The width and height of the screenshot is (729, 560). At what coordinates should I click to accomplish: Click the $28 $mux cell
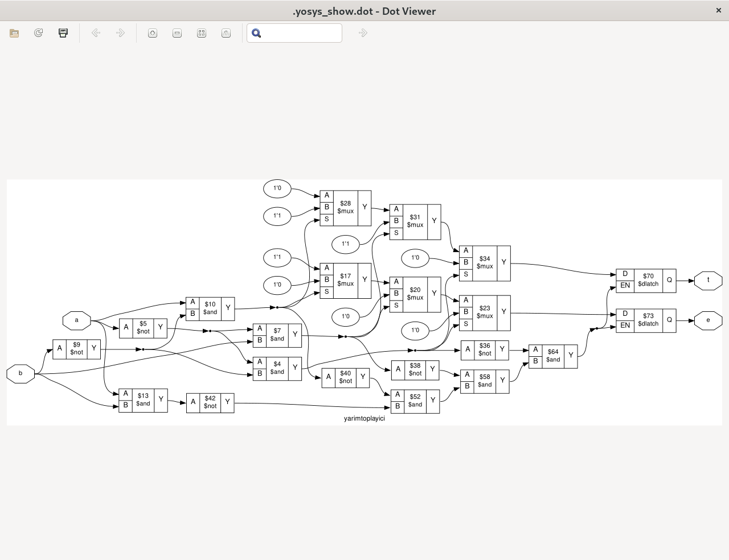point(346,208)
